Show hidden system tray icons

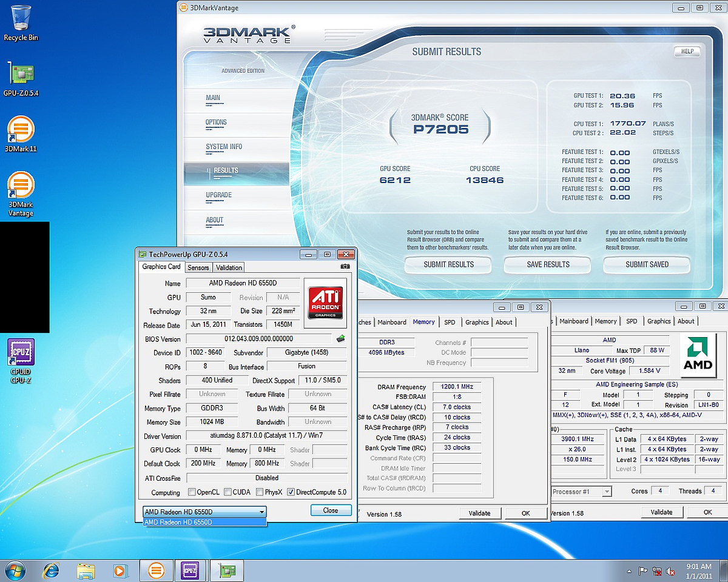(x=629, y=571)
